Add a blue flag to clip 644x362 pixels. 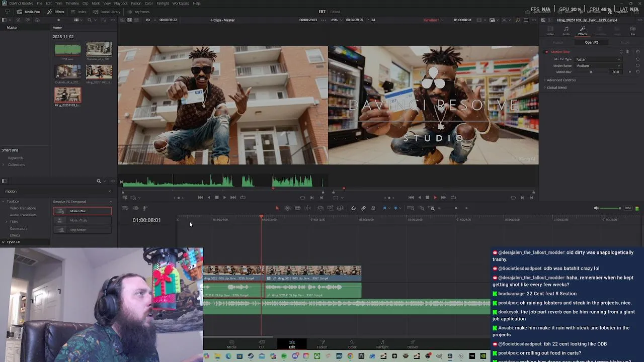(x=385, y=208)
